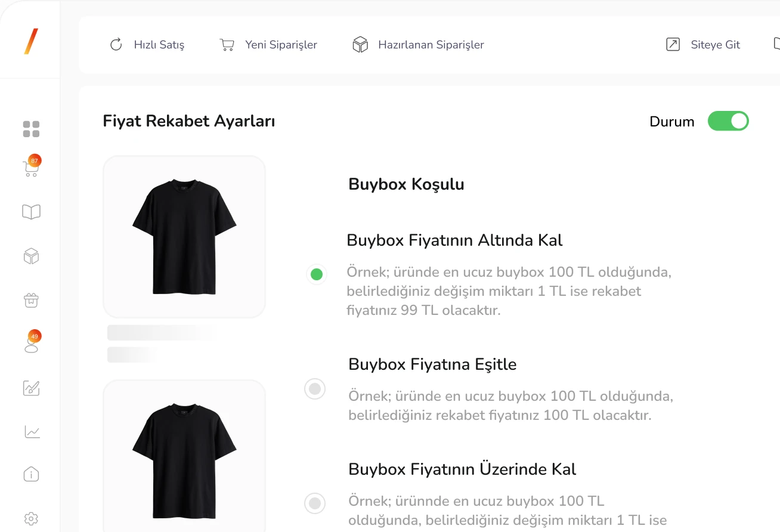Select the Buybox Fiyatının Altında Kal radio

[317, 274]
